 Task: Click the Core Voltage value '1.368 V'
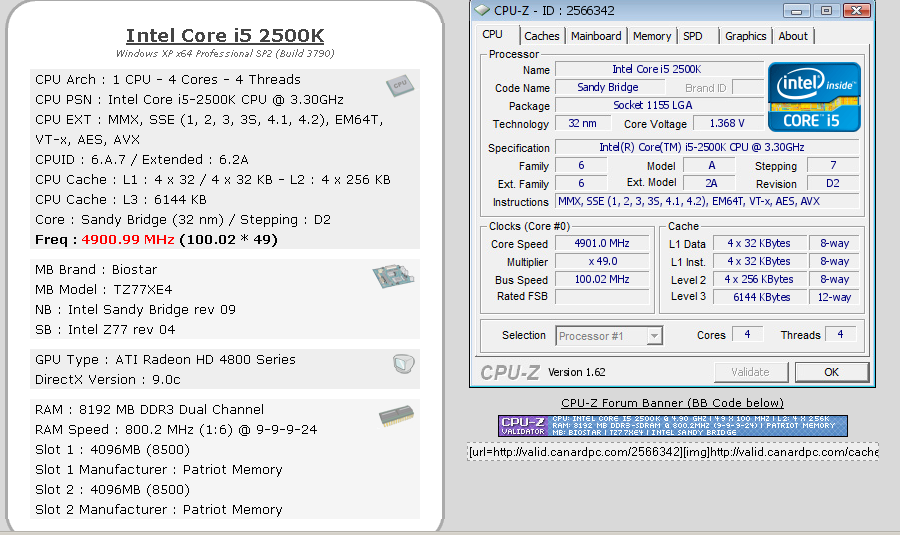728,123
